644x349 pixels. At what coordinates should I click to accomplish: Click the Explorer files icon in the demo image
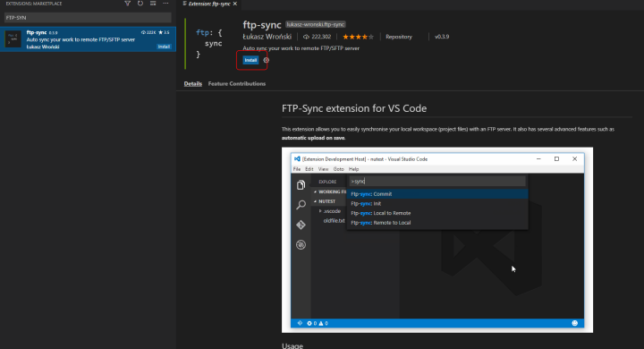point(301,185)
